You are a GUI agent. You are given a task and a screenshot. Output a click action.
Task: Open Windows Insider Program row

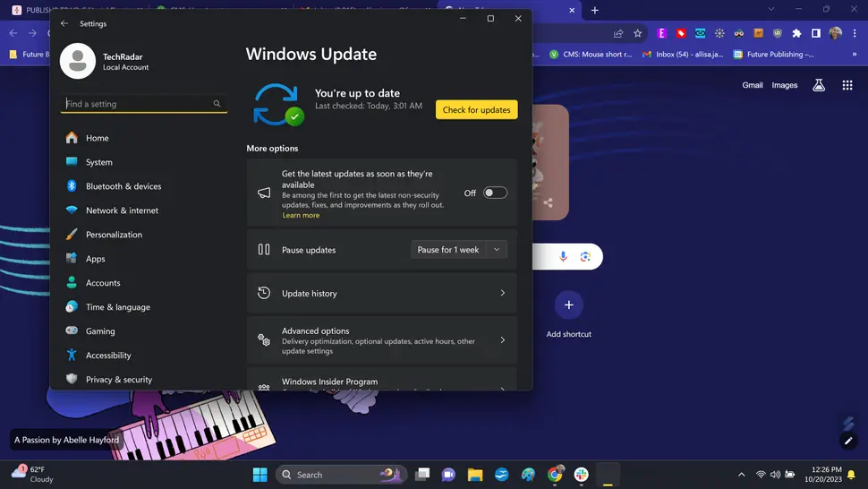(381, 381)
